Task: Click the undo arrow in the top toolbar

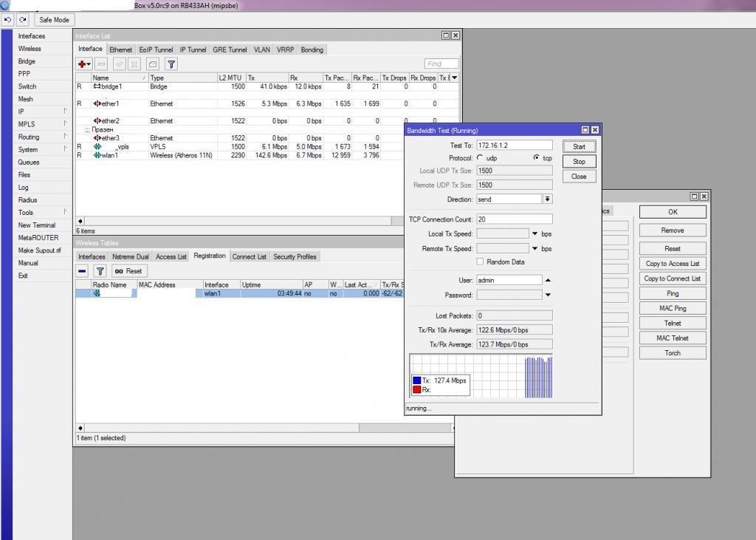Action: 8,20
